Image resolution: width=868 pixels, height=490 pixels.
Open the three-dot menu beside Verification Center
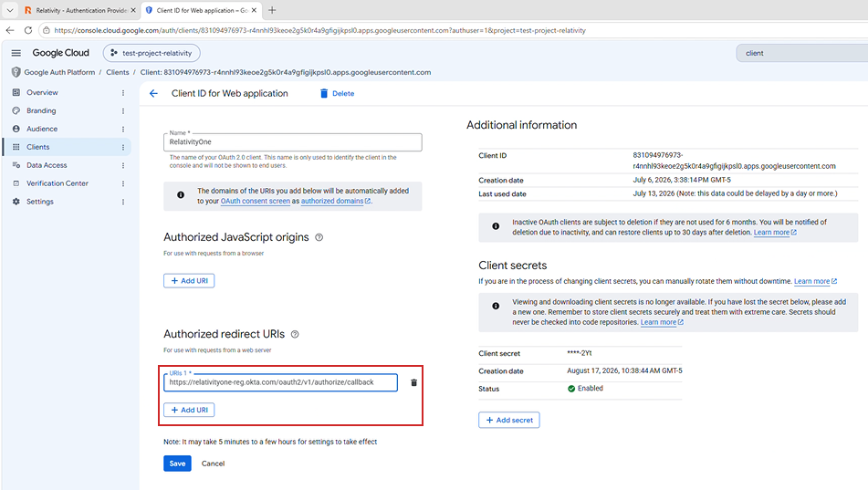[x=123, y=183]
